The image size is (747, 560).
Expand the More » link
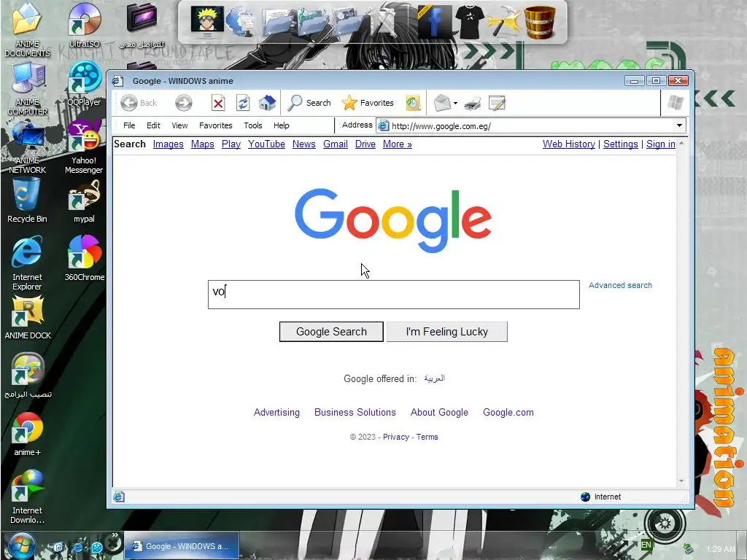point(398,144)
